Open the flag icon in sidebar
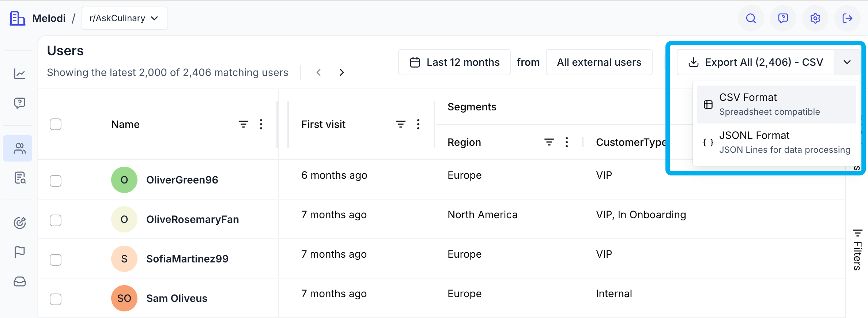Image resolution: width=868 pixels, height=318 pixels. click(20, 252)
